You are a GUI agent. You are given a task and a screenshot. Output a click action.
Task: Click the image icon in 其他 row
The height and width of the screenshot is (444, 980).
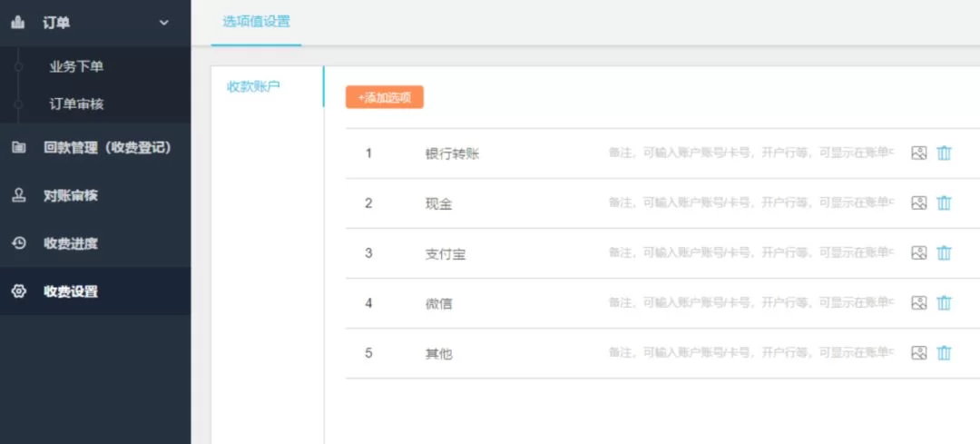click(x=918, y=353)
